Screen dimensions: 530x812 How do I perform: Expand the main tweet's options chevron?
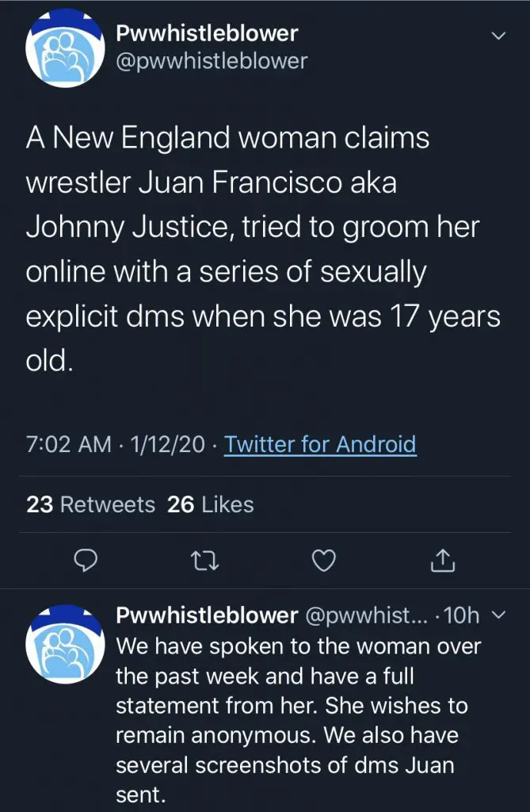(498, 36)
